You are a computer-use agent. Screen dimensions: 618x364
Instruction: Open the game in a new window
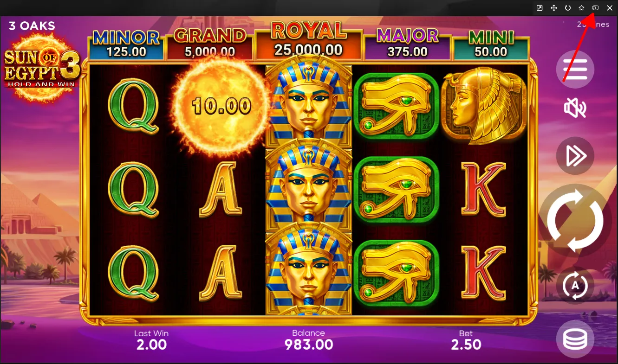540,8
